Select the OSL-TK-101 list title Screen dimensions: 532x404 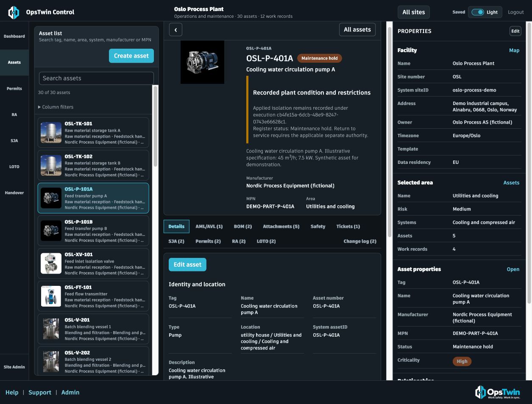coord(78,124)
